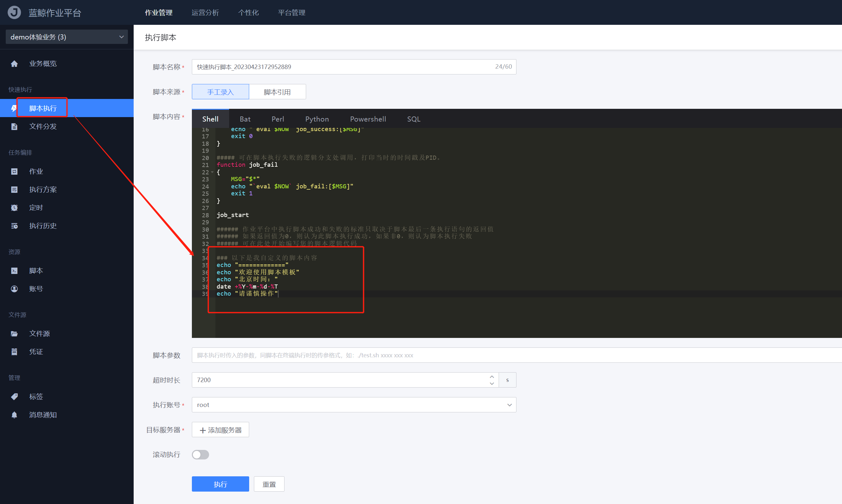
Task: Click code line 28 job_start
Action: click(233, 215)
